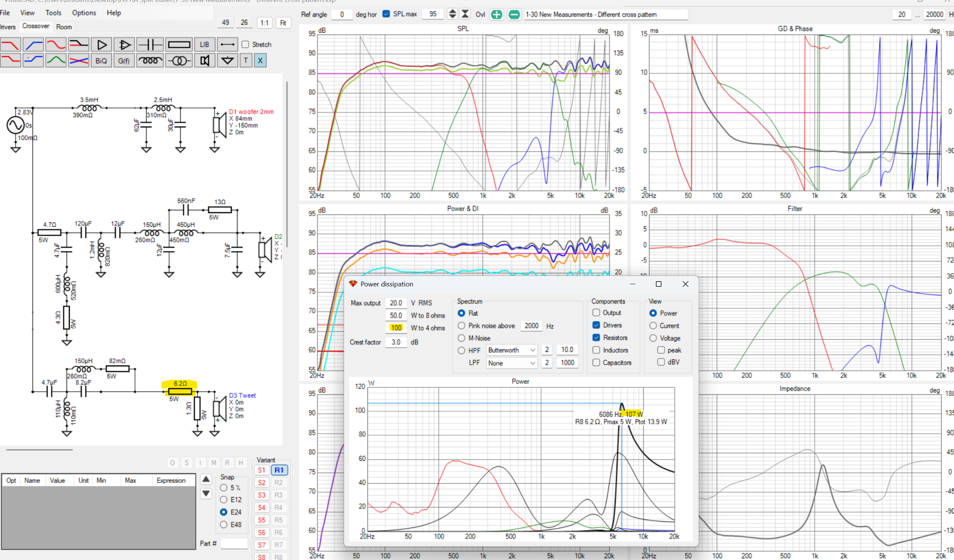Check the Output components checkbox

click(x=596, y=313)
